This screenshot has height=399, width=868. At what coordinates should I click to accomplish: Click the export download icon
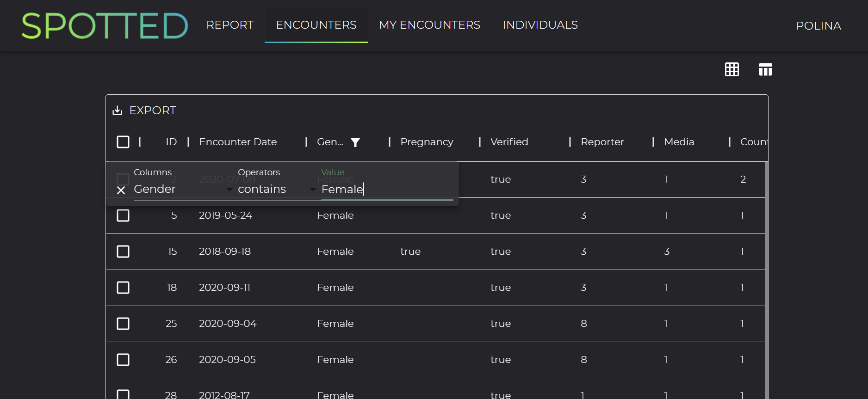click(x=118, y=110)
